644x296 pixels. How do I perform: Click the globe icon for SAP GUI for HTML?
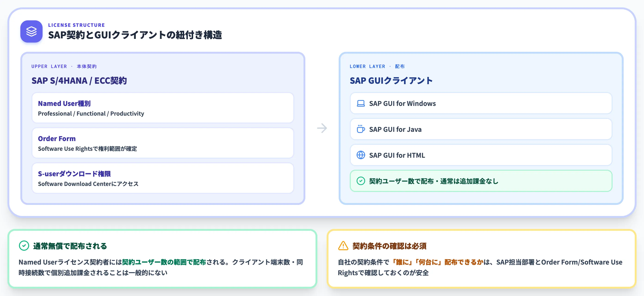(x=361, y=155)
